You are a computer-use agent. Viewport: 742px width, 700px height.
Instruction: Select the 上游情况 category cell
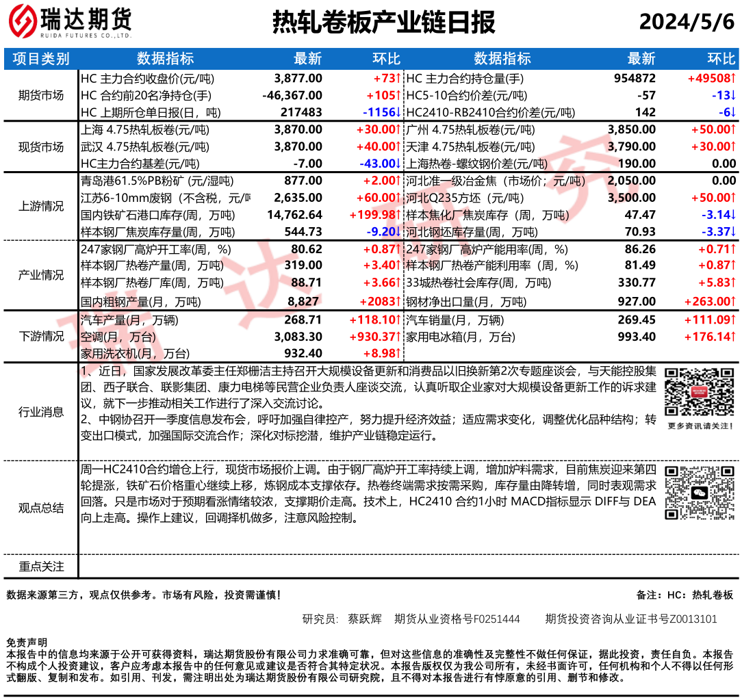coord(41,206)
